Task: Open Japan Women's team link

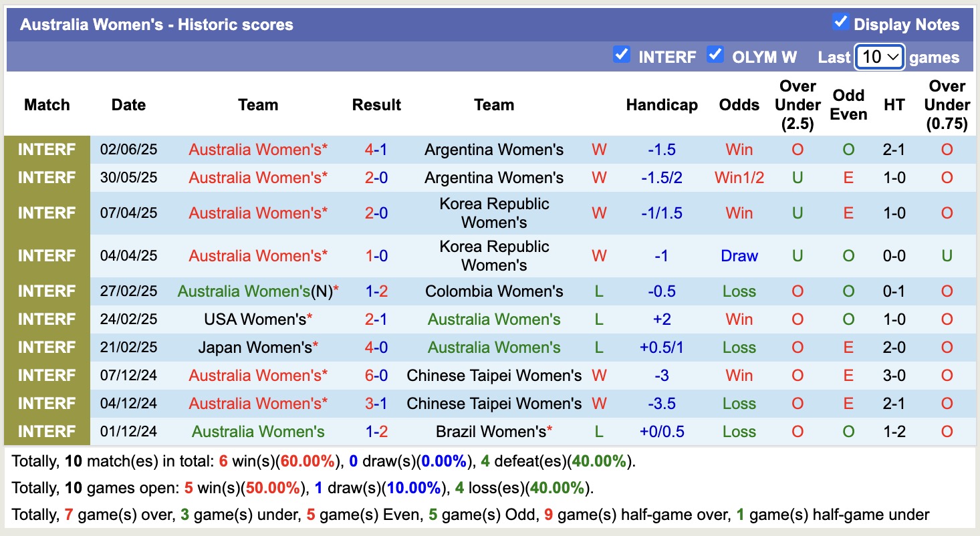Action: point(255,348)
